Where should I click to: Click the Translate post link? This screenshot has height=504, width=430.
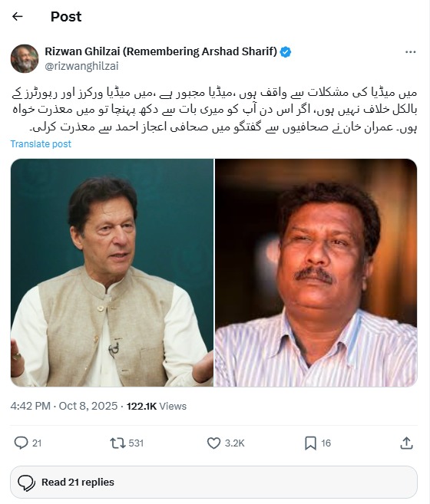41,143
